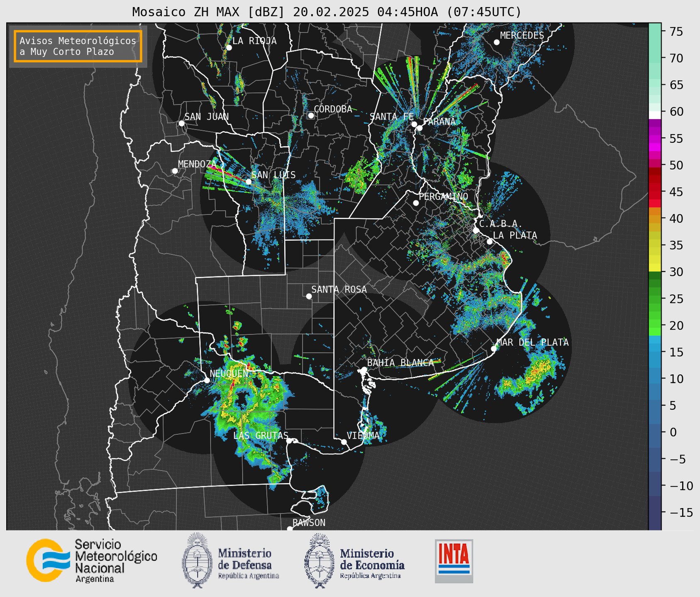The image size is (700, 597).
Task: Click the C.A.B.A. city marker dot
Action: point(476,230)
